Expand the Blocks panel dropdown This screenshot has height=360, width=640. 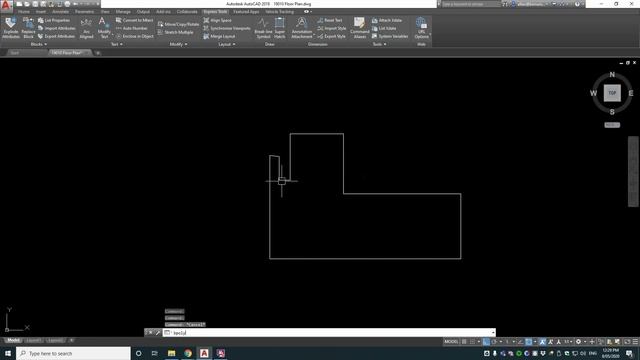39,44
